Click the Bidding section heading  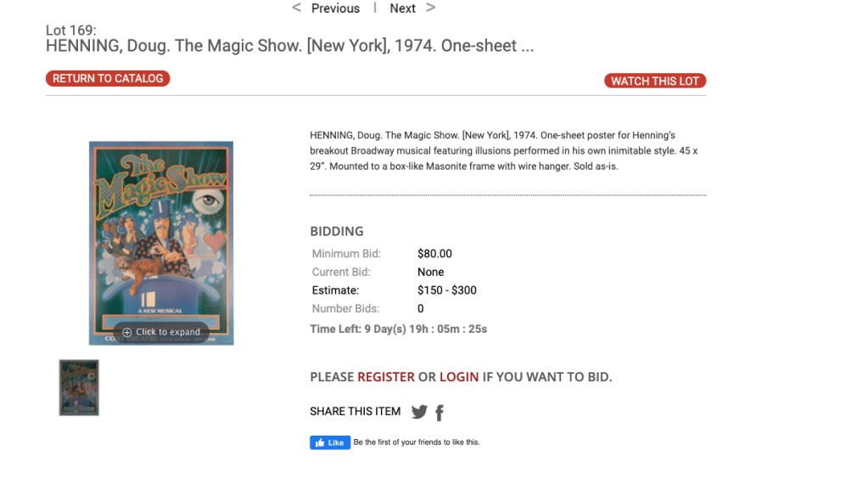[337, 231]
